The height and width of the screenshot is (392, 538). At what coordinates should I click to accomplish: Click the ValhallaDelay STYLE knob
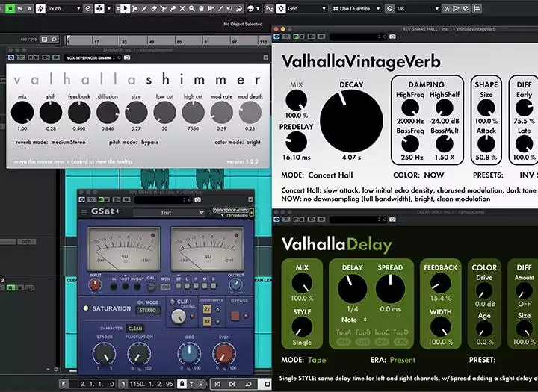pos(302,327)
